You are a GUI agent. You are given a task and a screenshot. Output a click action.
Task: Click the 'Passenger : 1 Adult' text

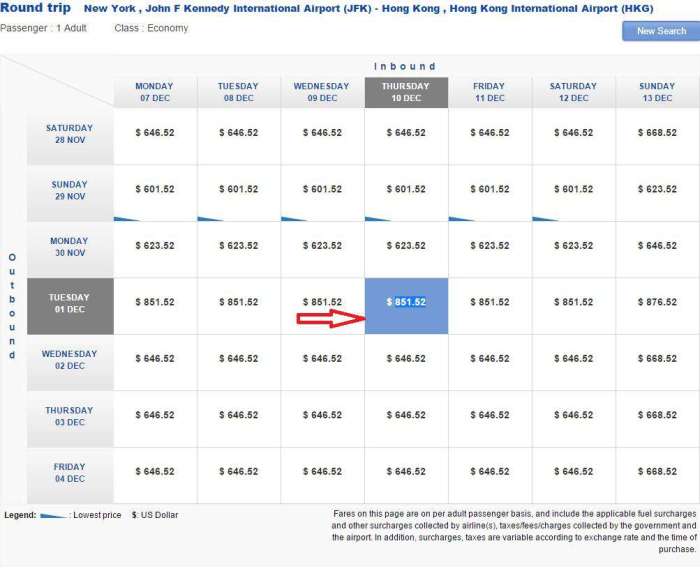click(x=43, y=28)
